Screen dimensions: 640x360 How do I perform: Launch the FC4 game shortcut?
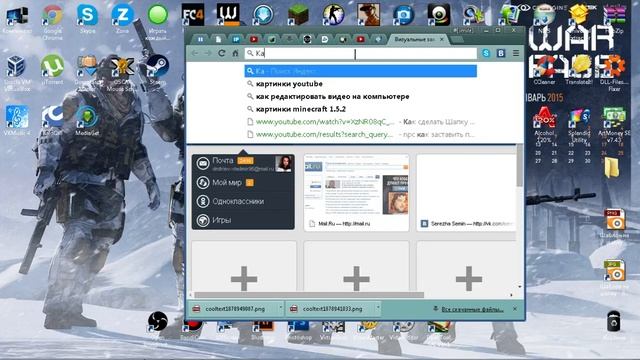pos(193,15)
